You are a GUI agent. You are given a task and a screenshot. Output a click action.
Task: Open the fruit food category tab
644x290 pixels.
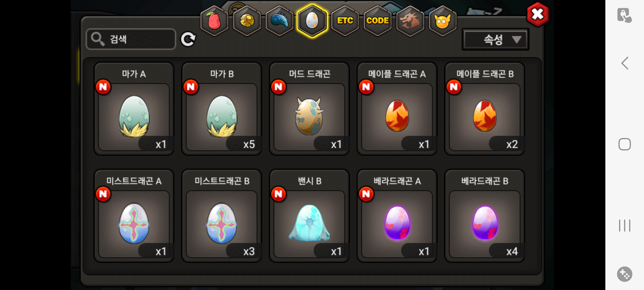[214, 21]
